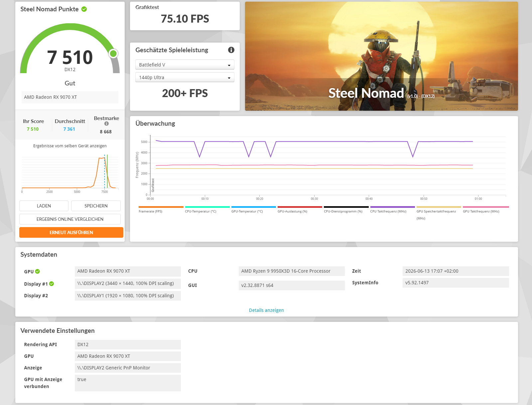The image size is (532, 405).
Task: Click ERGEBNIS ONLINE VERGLEICHEN button
Action: coord(70,219)
